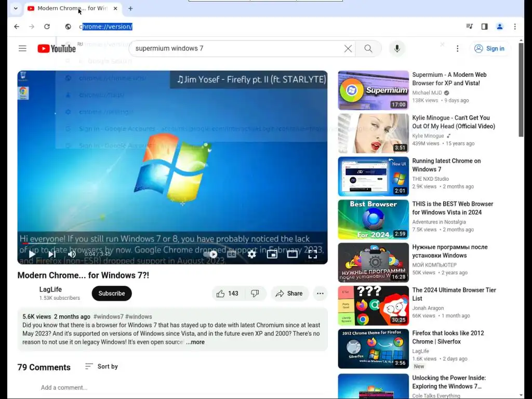Open the Нужные программы video thumbnail

tap(373, 262)
